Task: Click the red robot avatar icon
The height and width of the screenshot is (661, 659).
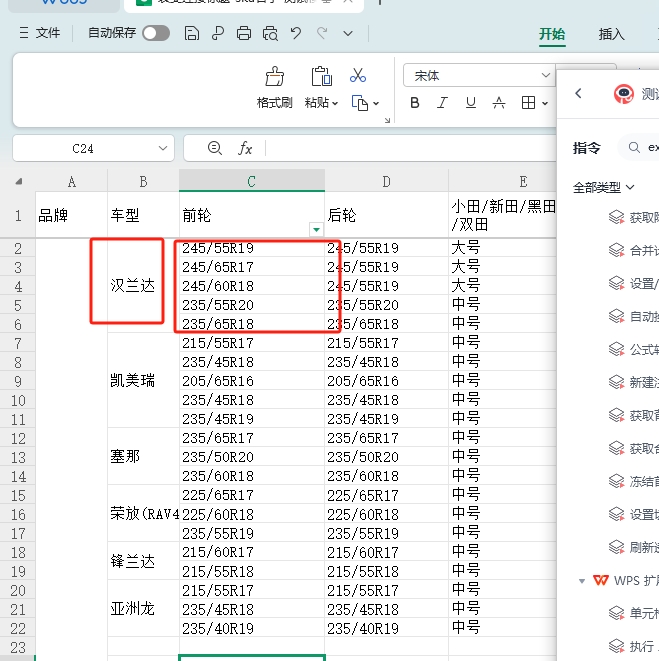Action: click(624, 93)
